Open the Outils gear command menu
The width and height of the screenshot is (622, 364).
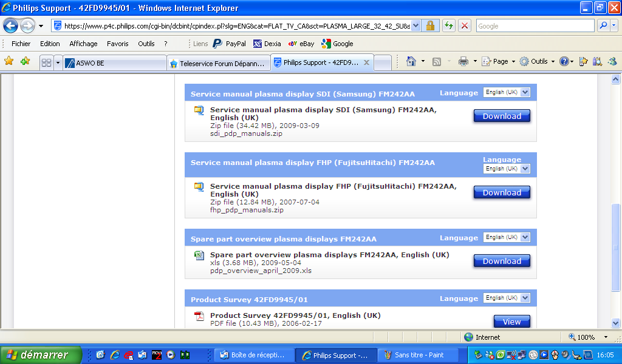click(537, 61)
